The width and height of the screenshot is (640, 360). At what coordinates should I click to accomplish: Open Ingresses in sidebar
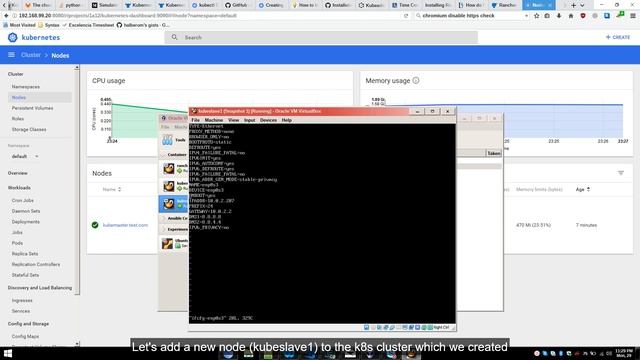pos(22,300)
